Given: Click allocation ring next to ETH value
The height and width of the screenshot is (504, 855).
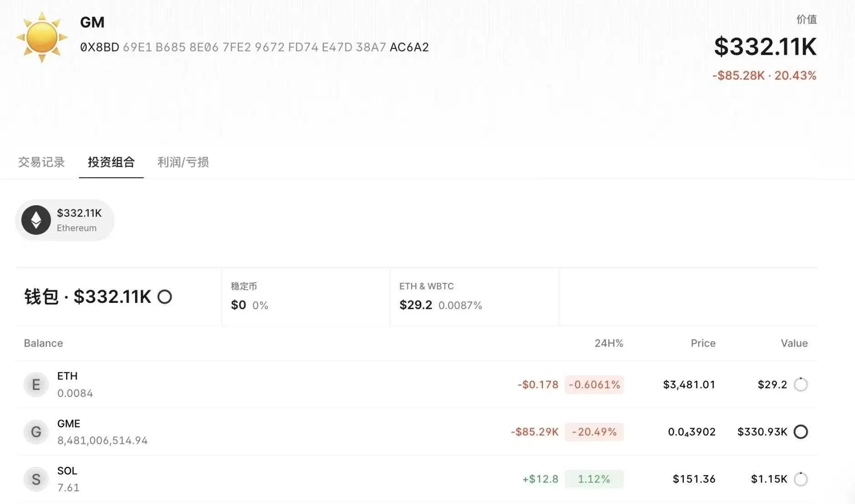Looking at the screenshot, I should (800, 384).
